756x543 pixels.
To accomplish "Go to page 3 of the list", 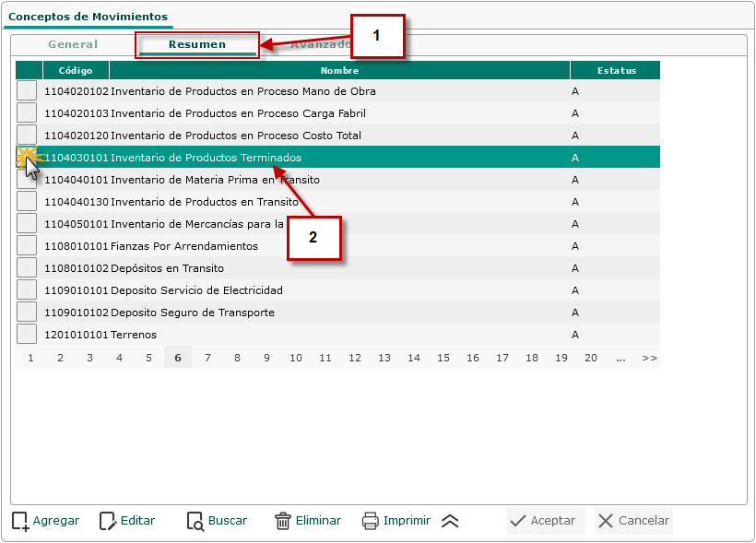I will [89, 358].
